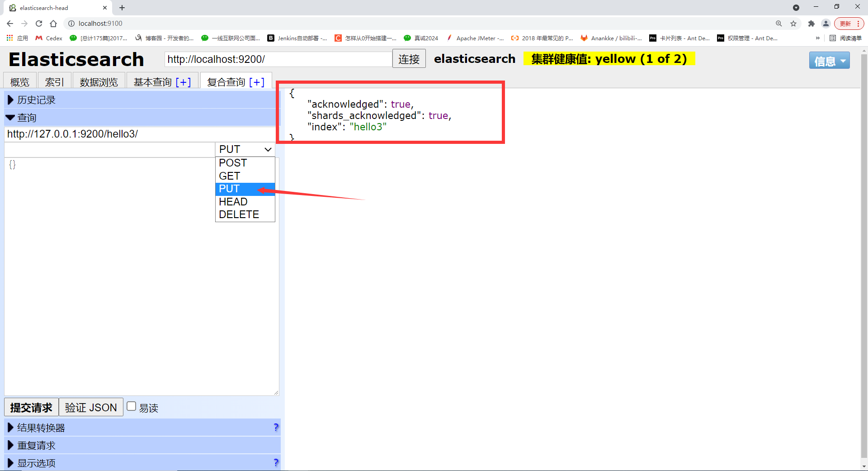Click the bookmark star icon
The image size is (868, 471).
[793, 24]
